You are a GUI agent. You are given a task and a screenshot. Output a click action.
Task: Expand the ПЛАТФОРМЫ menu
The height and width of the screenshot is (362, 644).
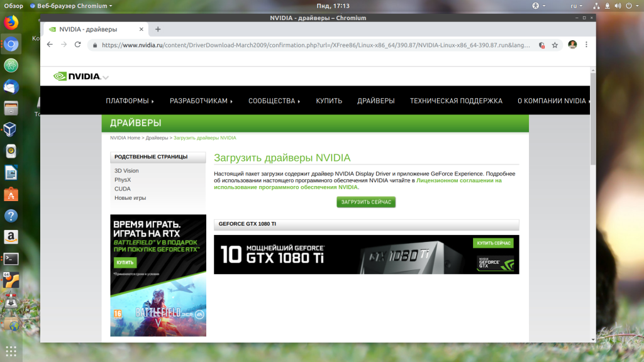(x=130, y=101)
